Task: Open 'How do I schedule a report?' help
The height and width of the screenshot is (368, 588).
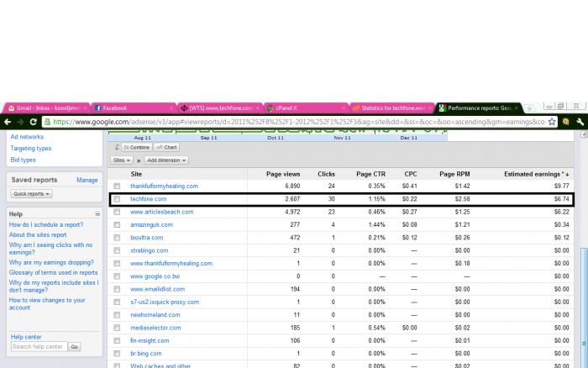Action: point(46,224)
